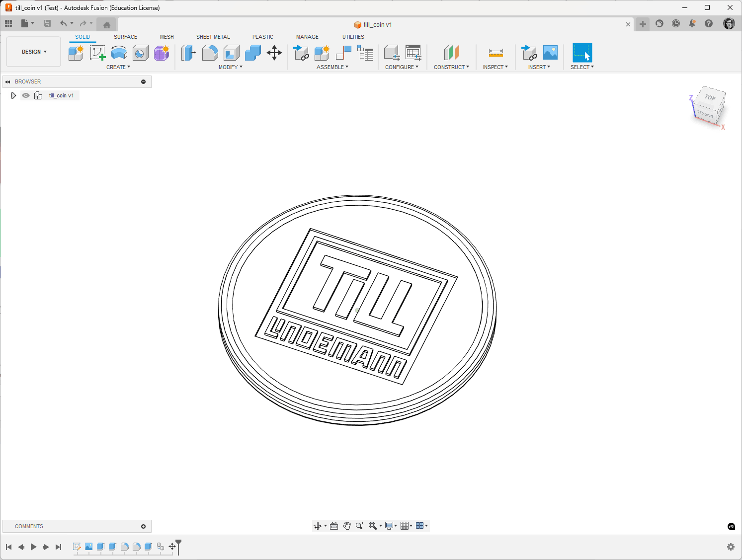This screenshot has width=742, height=560.
Task: Open the Job Status clock icon
Action: [676, 23]
